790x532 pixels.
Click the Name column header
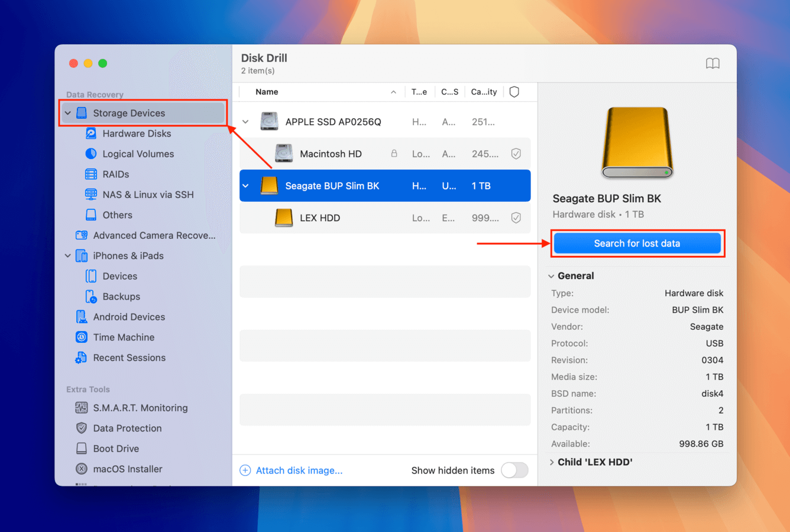click(x=267, y=92)
